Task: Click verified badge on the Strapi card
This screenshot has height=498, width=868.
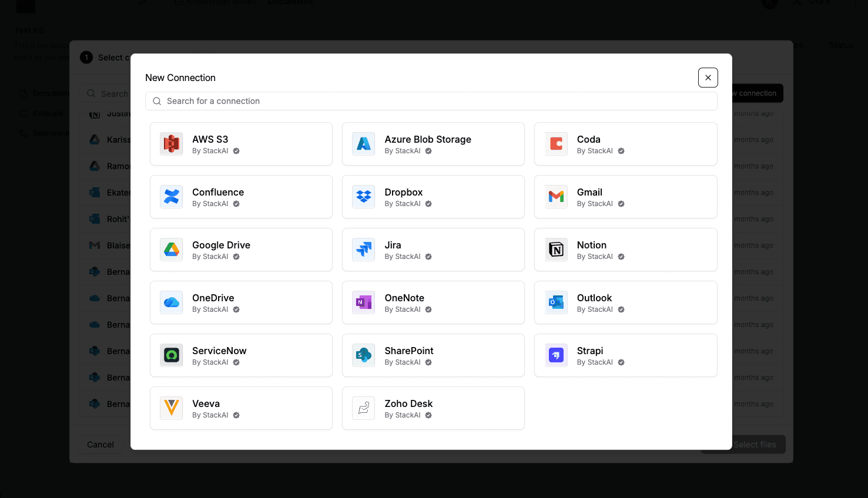Action: pyautogui.click(x=621, y=362)
